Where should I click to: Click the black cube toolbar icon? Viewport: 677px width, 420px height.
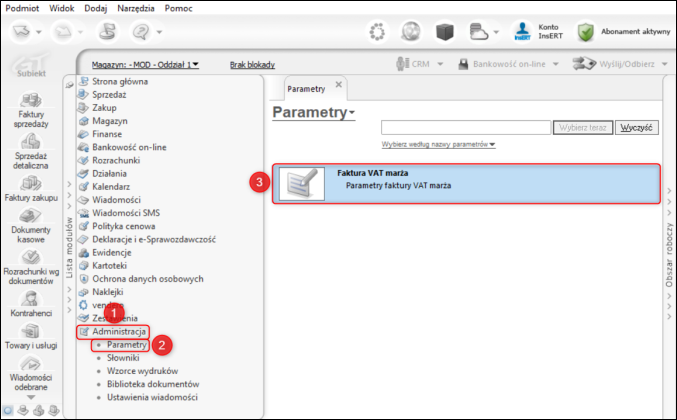(445, 32)
